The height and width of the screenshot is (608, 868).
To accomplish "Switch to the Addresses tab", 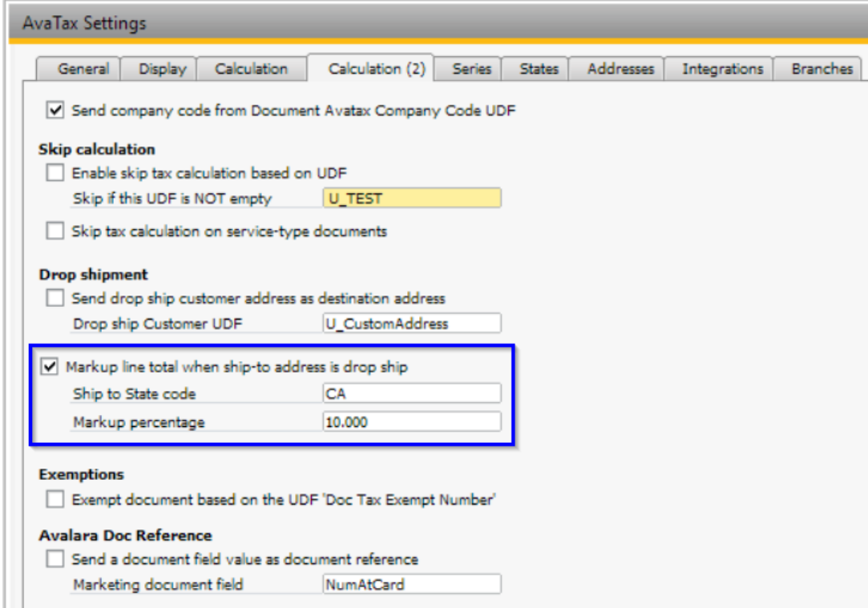I will [x=616, y=69].
